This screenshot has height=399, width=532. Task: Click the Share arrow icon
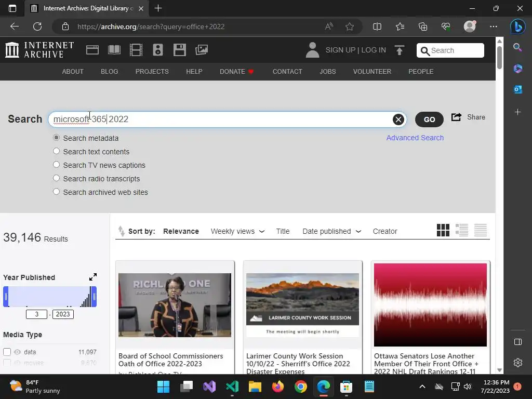click(x=456, y=117)
